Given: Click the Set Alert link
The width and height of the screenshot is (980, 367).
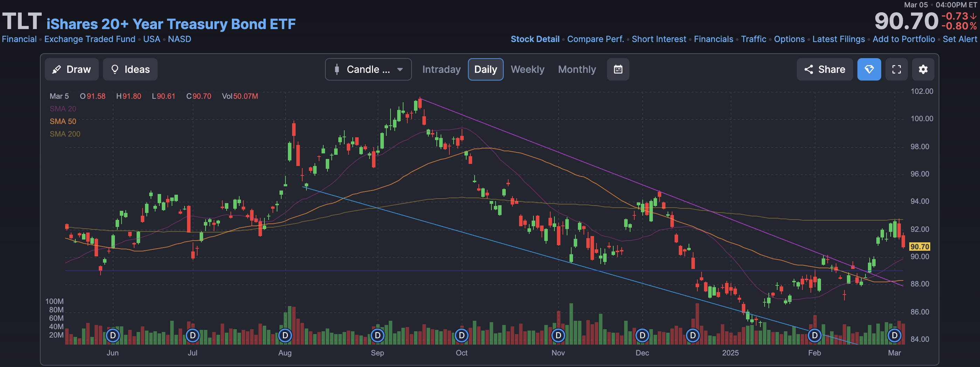Looking at the screenshot, I should pos(960,39).
